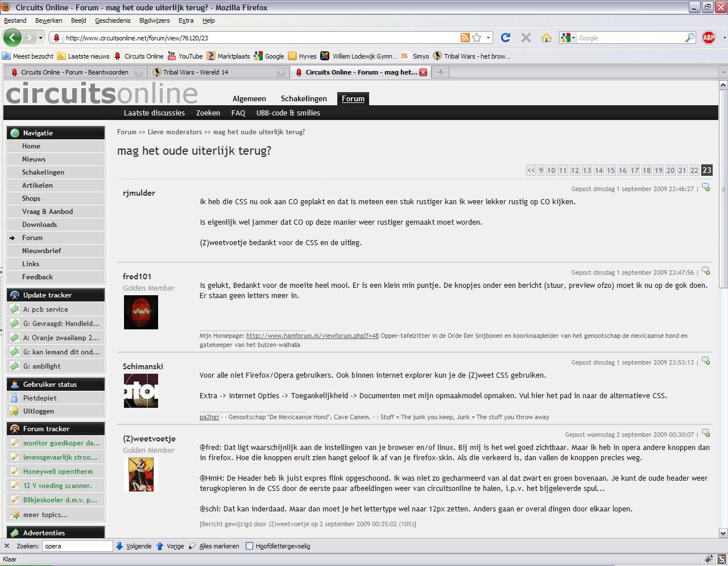Bookmark page with the star icon
This screenshot has height=566, width=728.
(x=477, y=38)
